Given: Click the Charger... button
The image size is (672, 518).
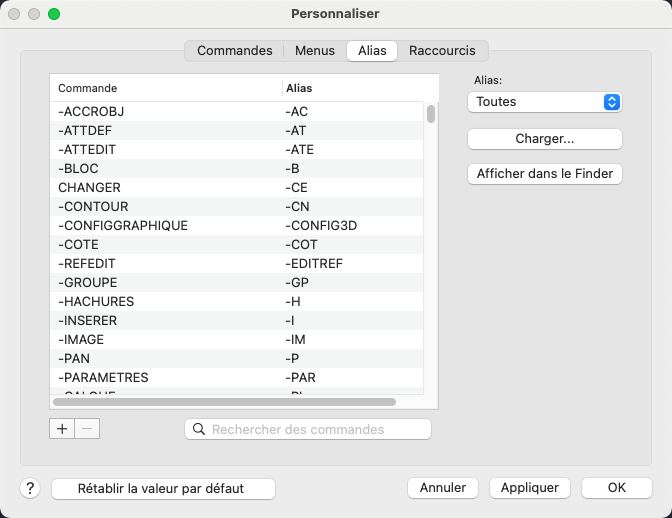Looking at the screenshot, I should coord(544,139).
